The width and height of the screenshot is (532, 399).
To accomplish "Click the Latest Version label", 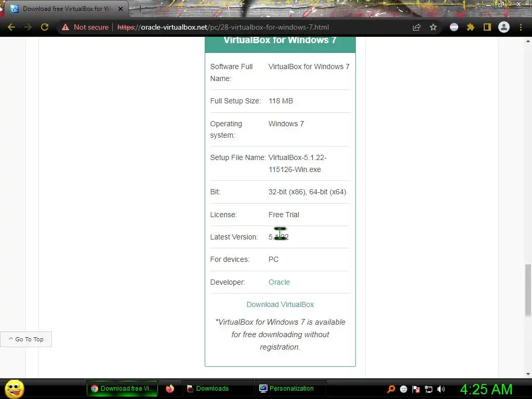I will coord(234,237).
